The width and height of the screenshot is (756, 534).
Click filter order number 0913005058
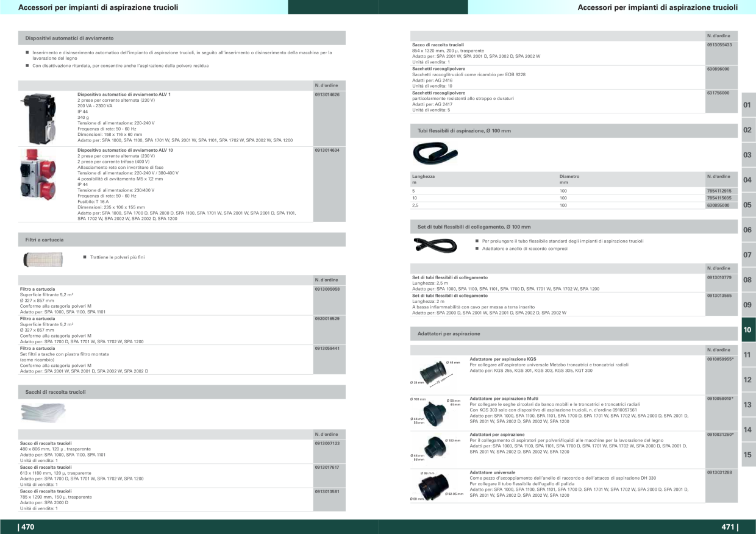pyautogui.click(x=327, y=289)
